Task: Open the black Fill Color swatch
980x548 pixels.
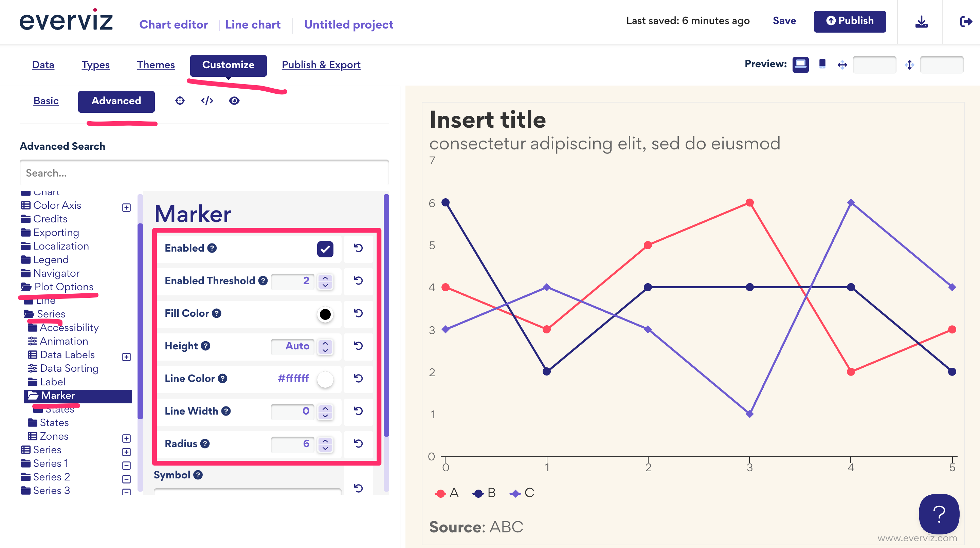Action: coord(325,314)
